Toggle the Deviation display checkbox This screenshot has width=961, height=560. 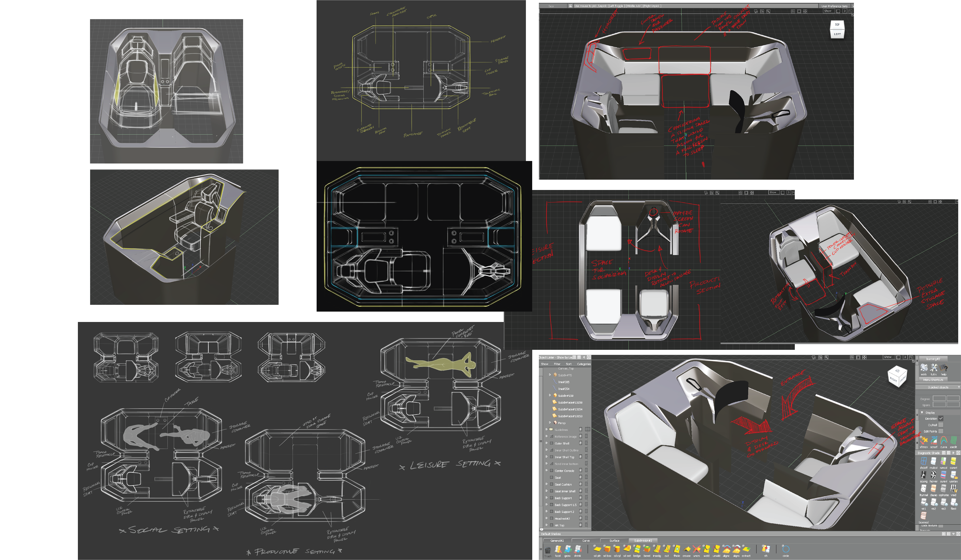pos(940,418)
